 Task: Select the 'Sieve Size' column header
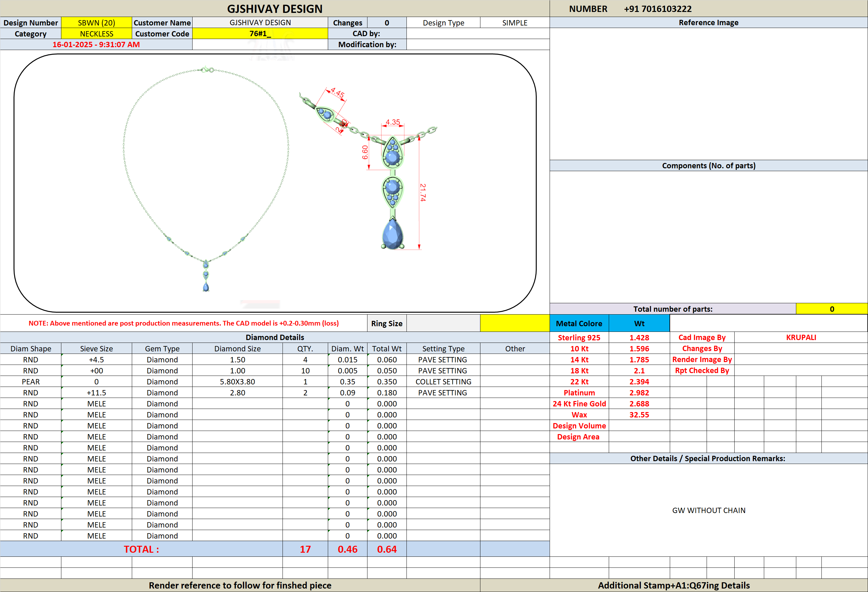(x=96, y=349)
